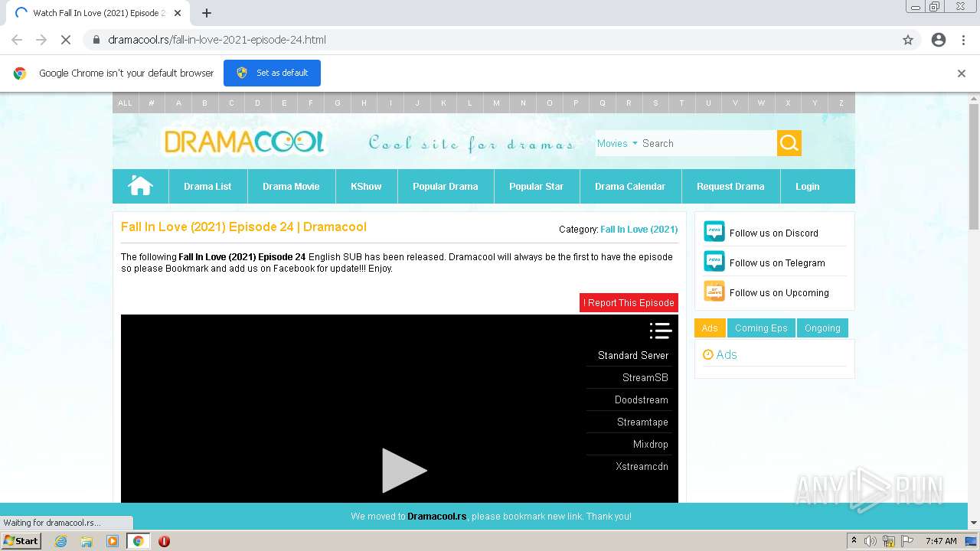
Task: Filter dramas by ALL
Action: (x=125, y=103)
